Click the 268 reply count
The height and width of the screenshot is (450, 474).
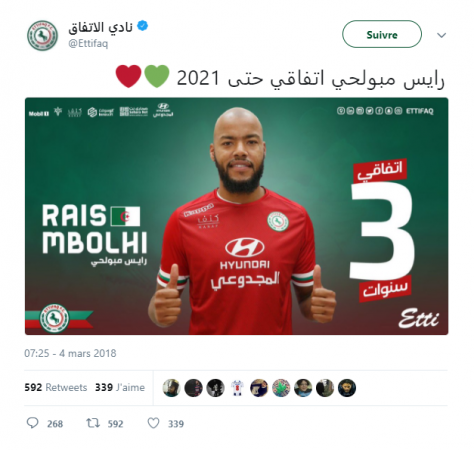pyautogui.click(x=55, y=424)
